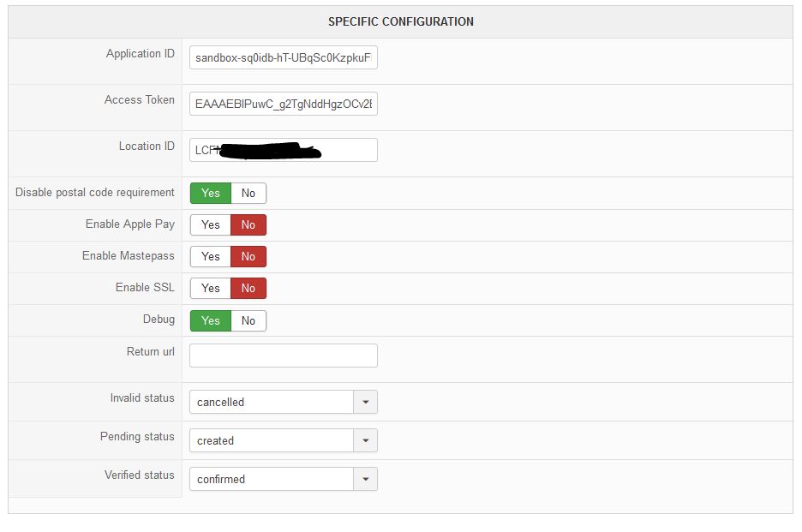Open the Invalid status dropdown arrow

click(366, 402)
